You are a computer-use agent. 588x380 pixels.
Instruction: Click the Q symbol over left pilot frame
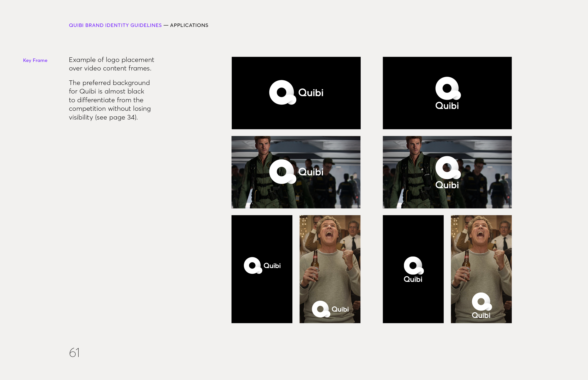coord(282,172)
